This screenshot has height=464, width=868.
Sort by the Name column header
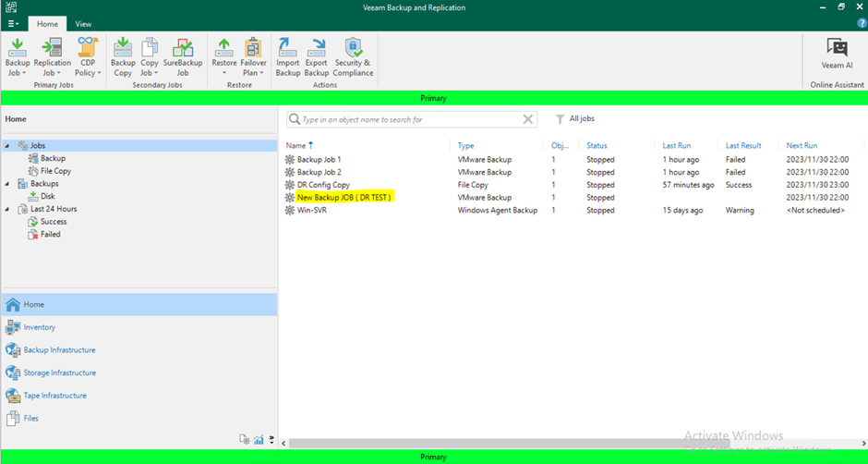coord(296,146)
